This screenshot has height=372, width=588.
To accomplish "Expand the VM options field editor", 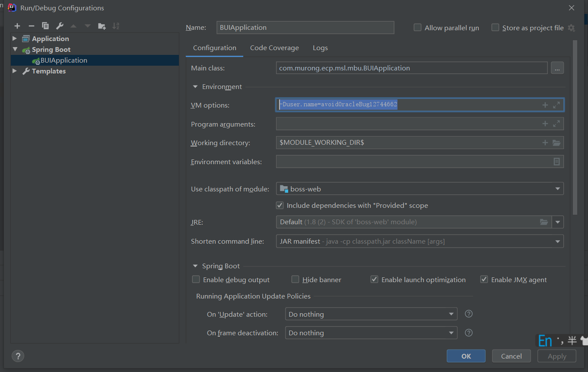I will tap(556, 105).
